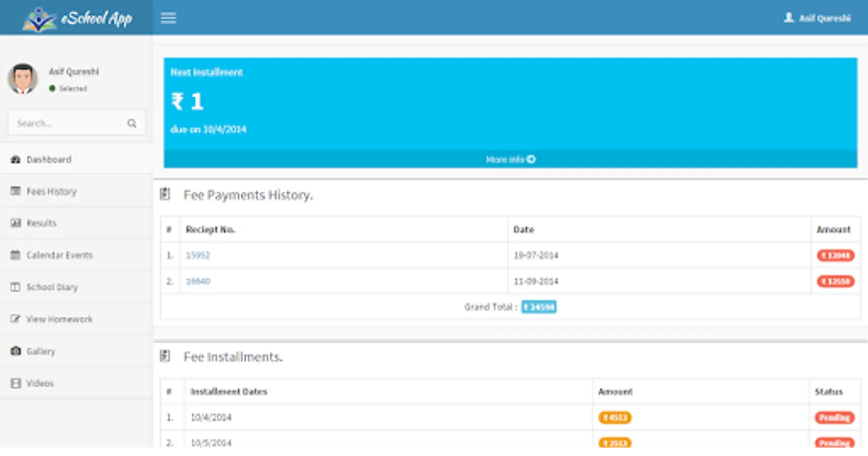Screen dimensions: 868x456
Task: Toggle the sidebar with the hamburger menu
Action: 168,18
